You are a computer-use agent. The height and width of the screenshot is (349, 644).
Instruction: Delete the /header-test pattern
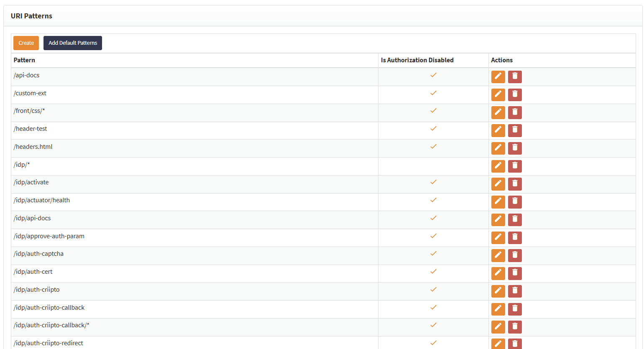coord(515,130)
